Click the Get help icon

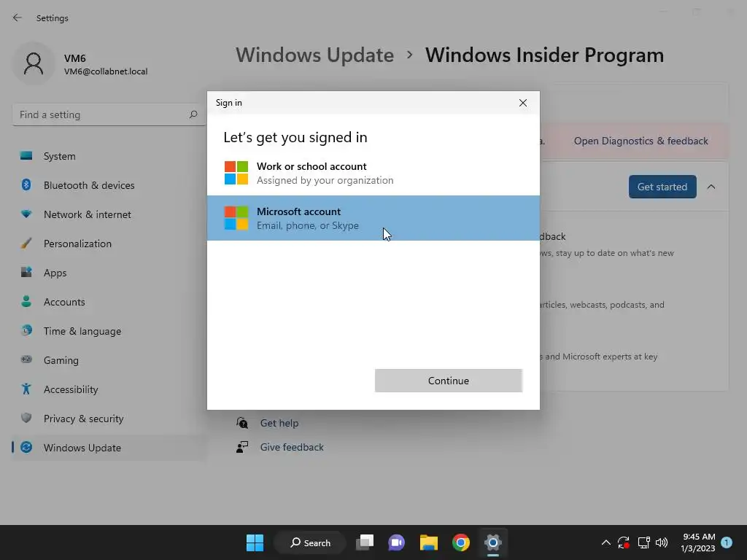coord(242,423)
